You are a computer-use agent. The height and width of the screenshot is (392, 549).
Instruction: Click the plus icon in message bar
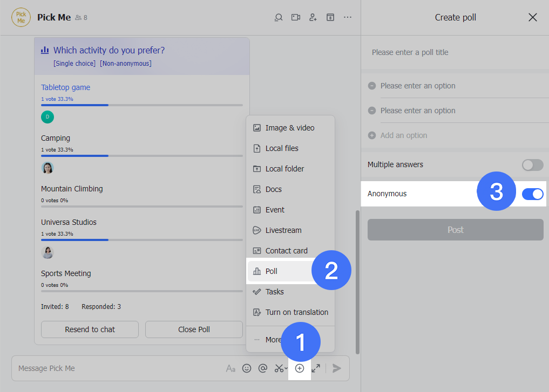coord(300,368)
